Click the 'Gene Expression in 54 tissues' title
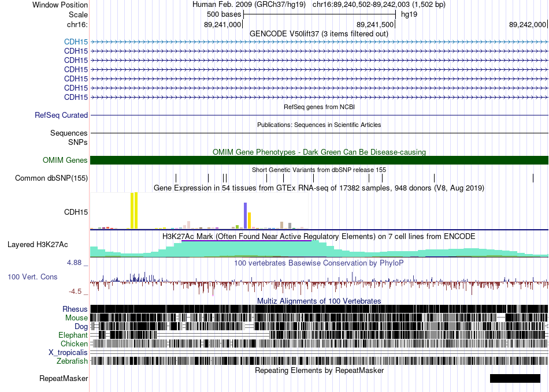 [x=319, y=188]
